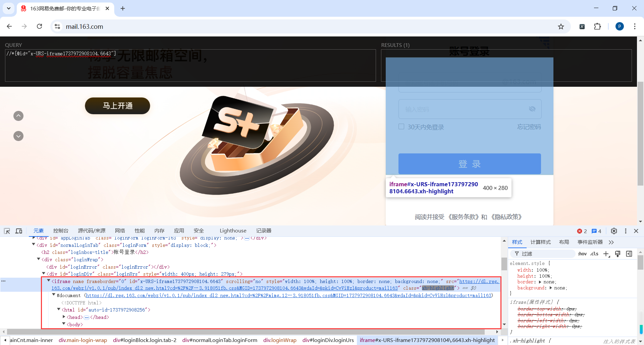Open the browser extensions puzzle icon
Viewport: 644px width, 345px height.
(598, 26)
